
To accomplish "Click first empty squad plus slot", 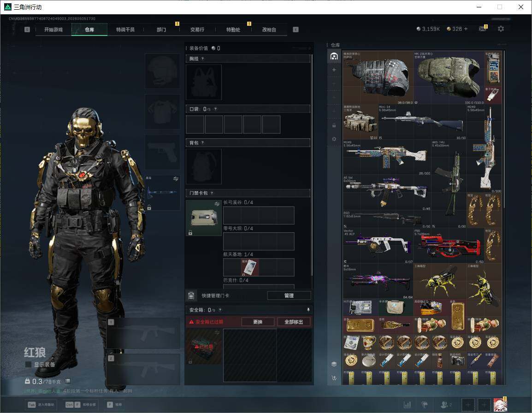I will point(468,405).
